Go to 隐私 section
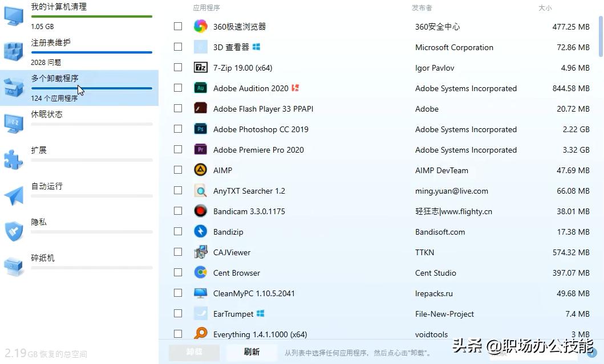This screenshot has height=364, width=604. (x=79, y=231)
